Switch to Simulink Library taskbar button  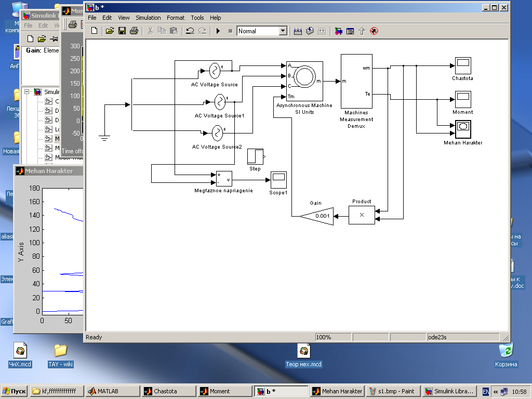tap(449, 391)
